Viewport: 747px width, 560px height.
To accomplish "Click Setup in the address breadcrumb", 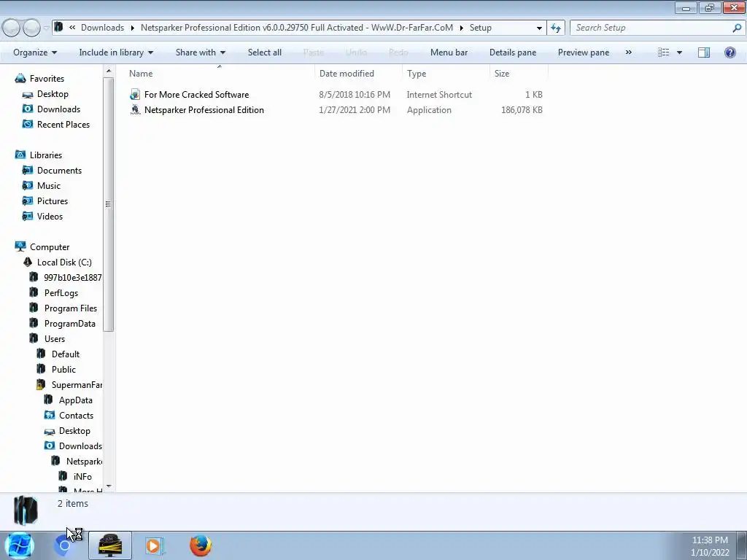I will click(x=480, y=28).
